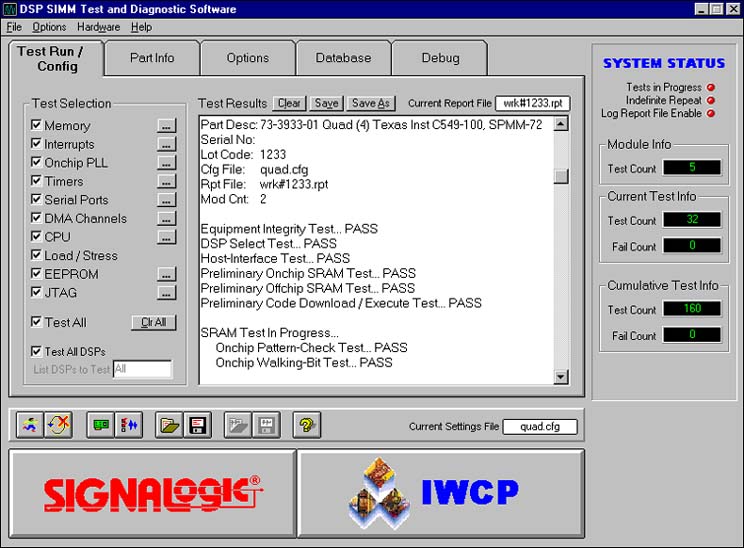This screenshot has width=744, height=548.
Task: Click the 'Equipment Integrity Test... PASS' line
Action: tap(289, 229)
